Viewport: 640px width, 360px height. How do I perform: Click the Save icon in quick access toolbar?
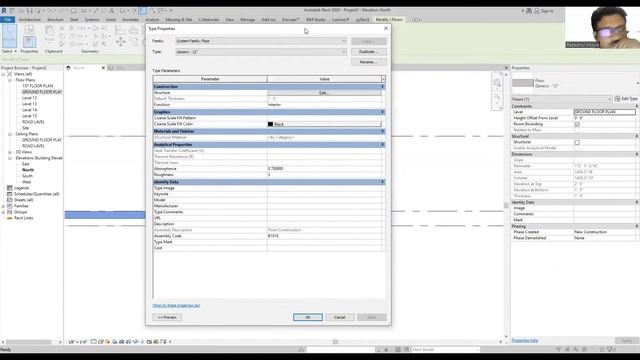pyautogui.click(x=29, y=11)
